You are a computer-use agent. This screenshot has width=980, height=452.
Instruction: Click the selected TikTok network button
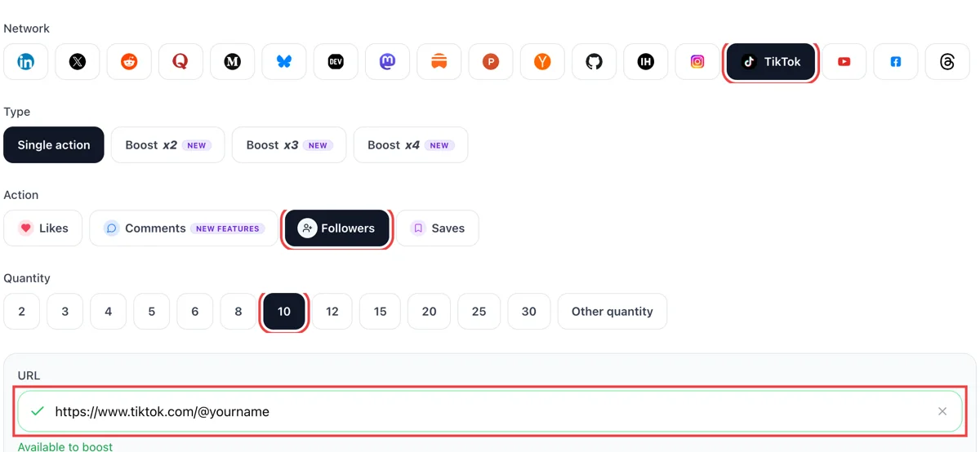click(x=771, y=62)
